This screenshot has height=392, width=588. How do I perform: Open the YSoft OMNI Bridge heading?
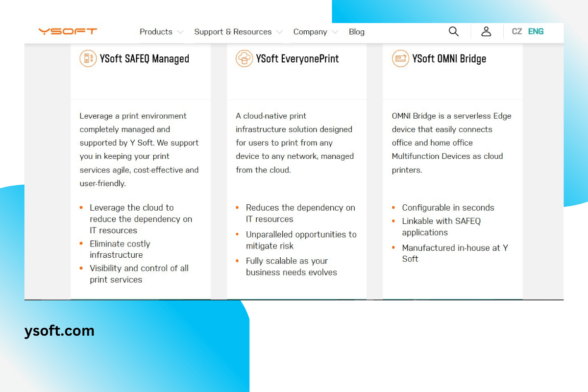[449, 59]
